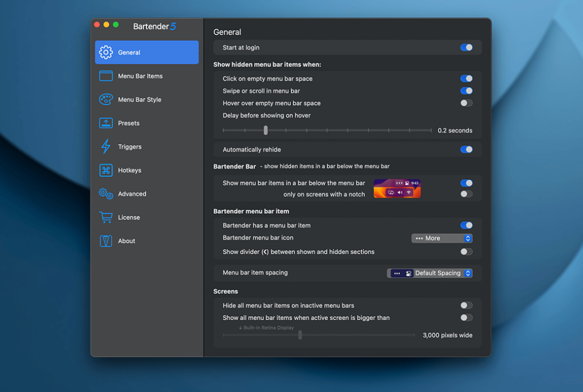Disable Automatically rehide
Viewport: 583px width, 392px height.
point(466,149)
